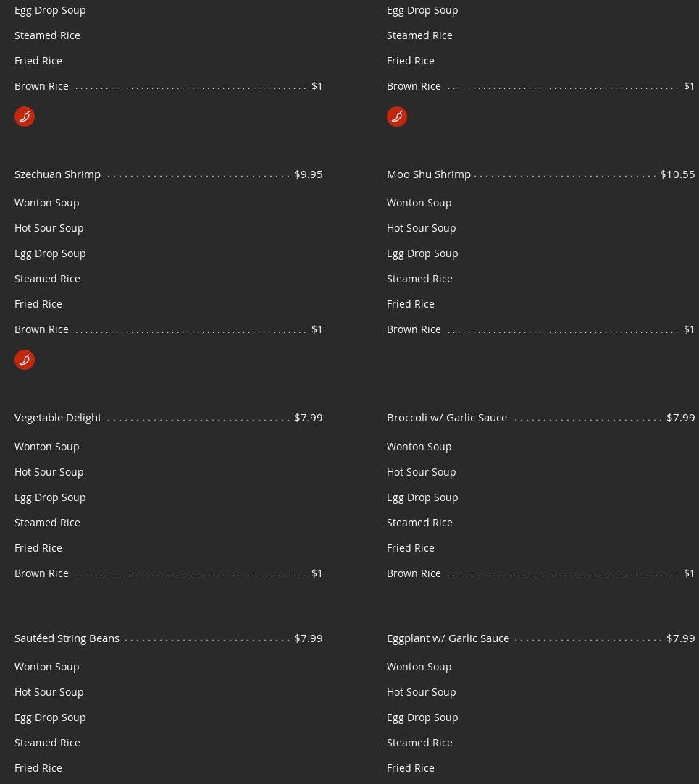
Task: Click Eggplant w/ Garlic Sauce item
Action: (x=448, y=638)
